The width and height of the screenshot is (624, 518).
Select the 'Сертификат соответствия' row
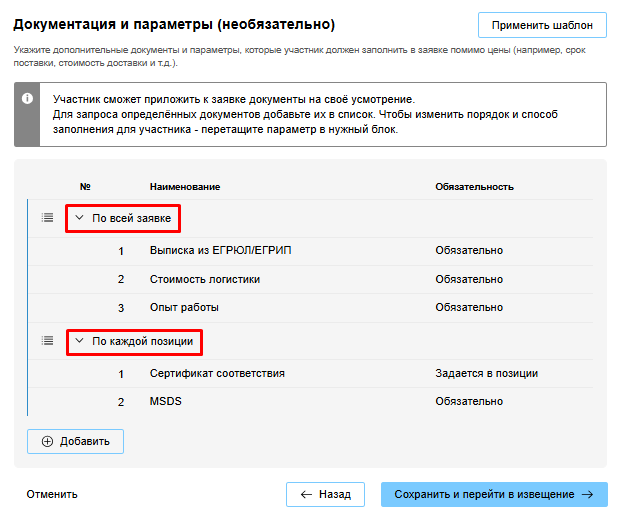[x=217, y=373]
